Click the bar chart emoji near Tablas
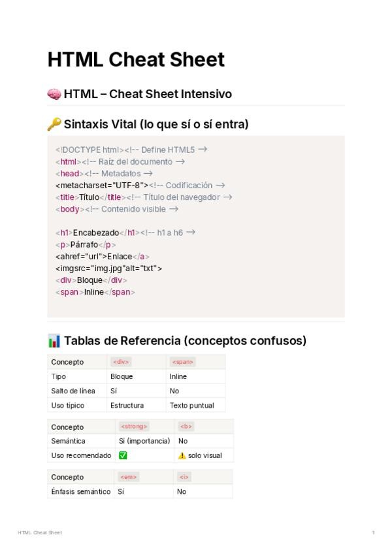Screen dimensions: 392x554 (x=54, y=341)
